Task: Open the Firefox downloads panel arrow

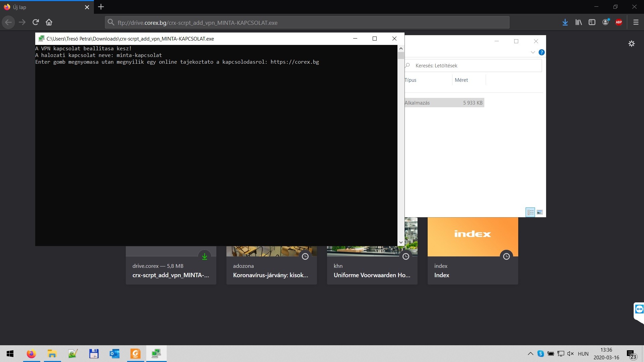Action: [x=565, y=22]
